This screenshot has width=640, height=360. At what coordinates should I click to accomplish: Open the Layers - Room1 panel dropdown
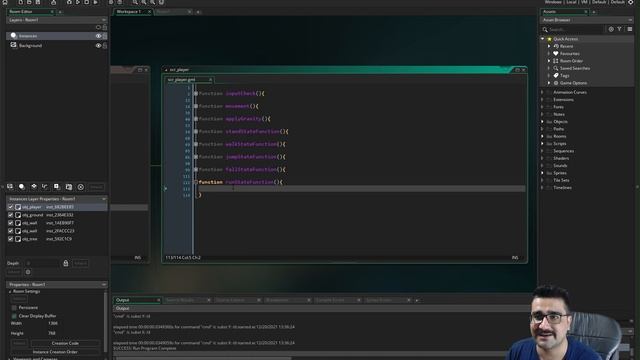tap(104, 20)
